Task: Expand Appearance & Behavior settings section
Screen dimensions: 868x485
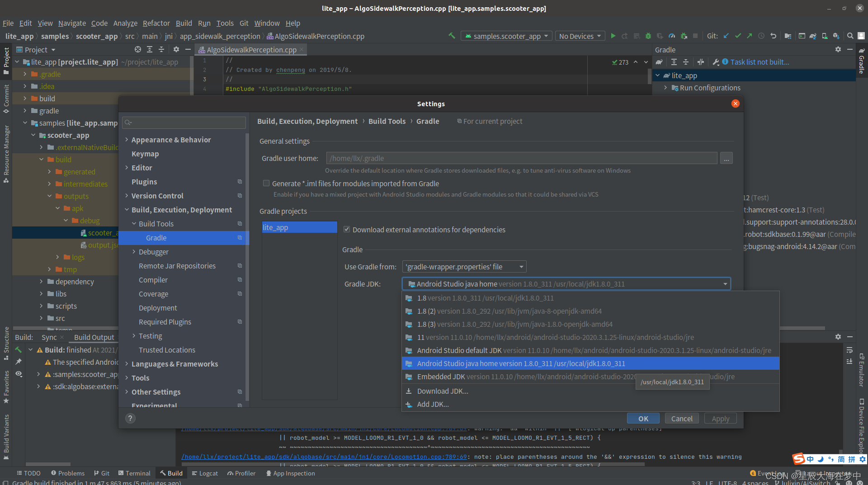Action: click(x=127, y=140)
